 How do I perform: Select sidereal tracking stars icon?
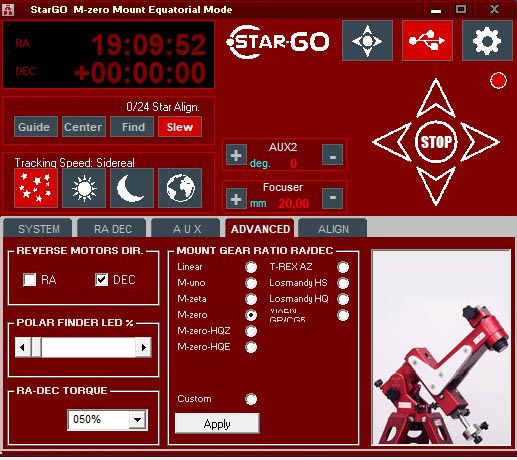[36, 188]
